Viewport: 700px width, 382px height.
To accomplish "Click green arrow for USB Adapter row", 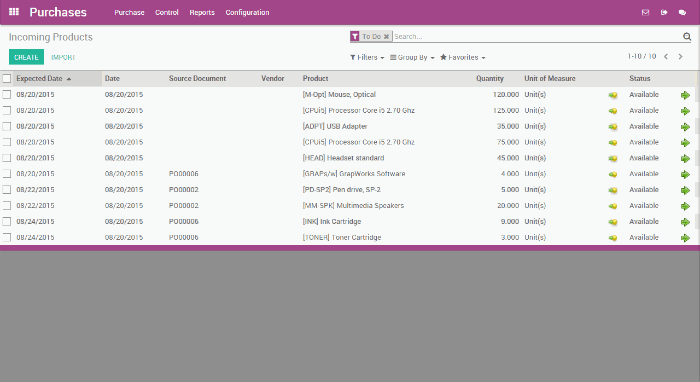I will pyautogui.click(x=685, y=127).
